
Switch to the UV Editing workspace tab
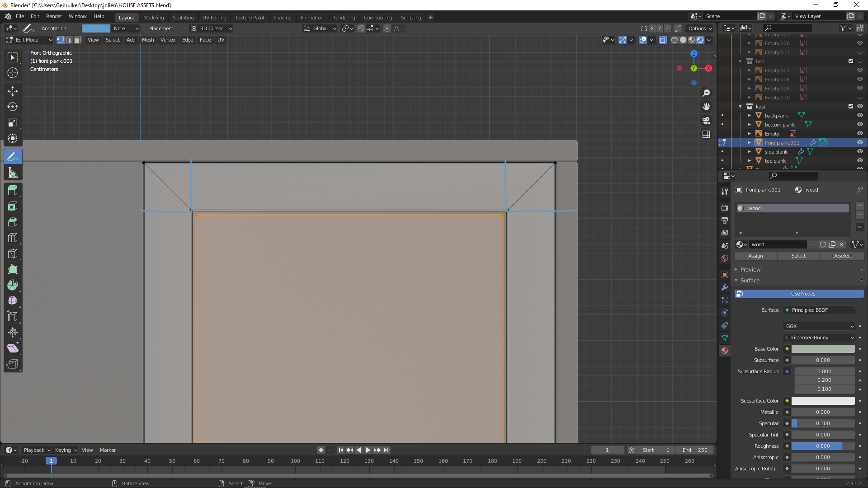(214, 18)
